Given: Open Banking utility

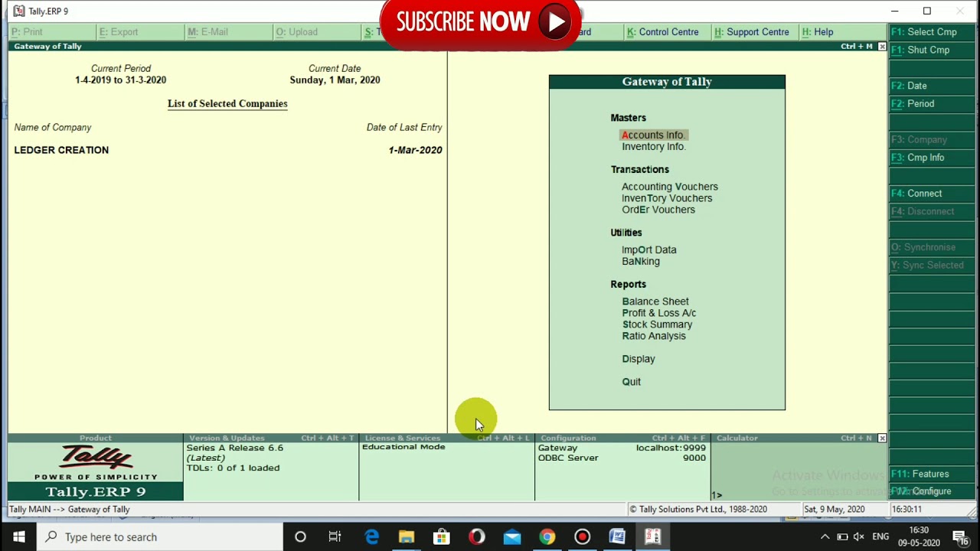Looking at the screenshot, I should [x=641, y=262].
